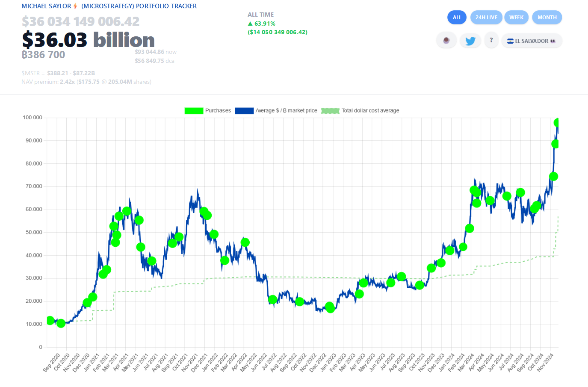
Task: Switch to the MONTH range
Action: click(x=547, y=18)
